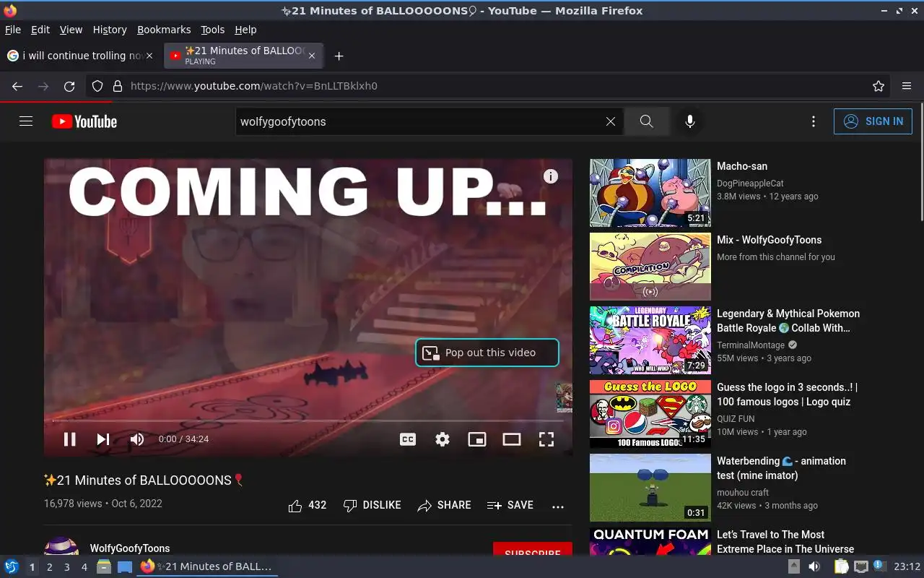924x578 pixels.
Task: Toggle closed captions in the player
Action: (408, 439)
